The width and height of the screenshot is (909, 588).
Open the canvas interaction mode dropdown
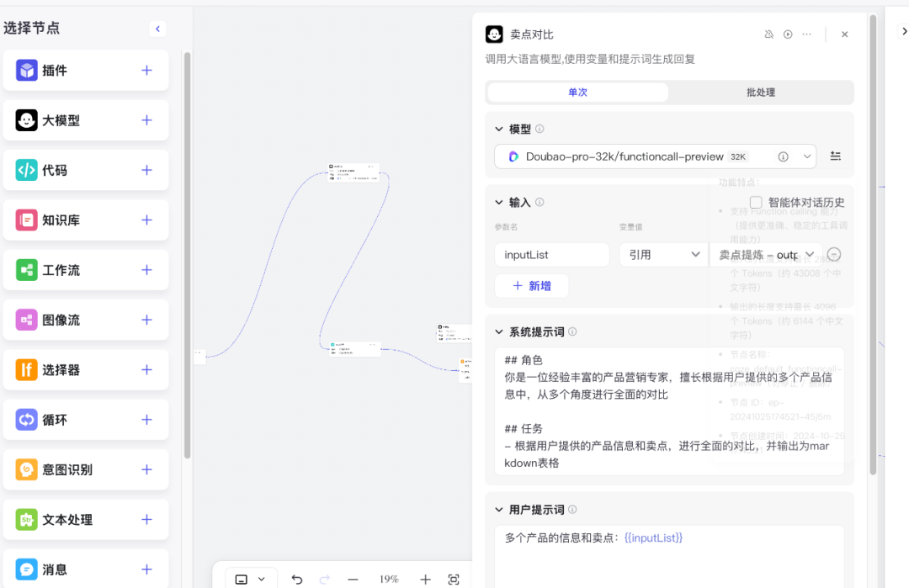pos(251,579)
